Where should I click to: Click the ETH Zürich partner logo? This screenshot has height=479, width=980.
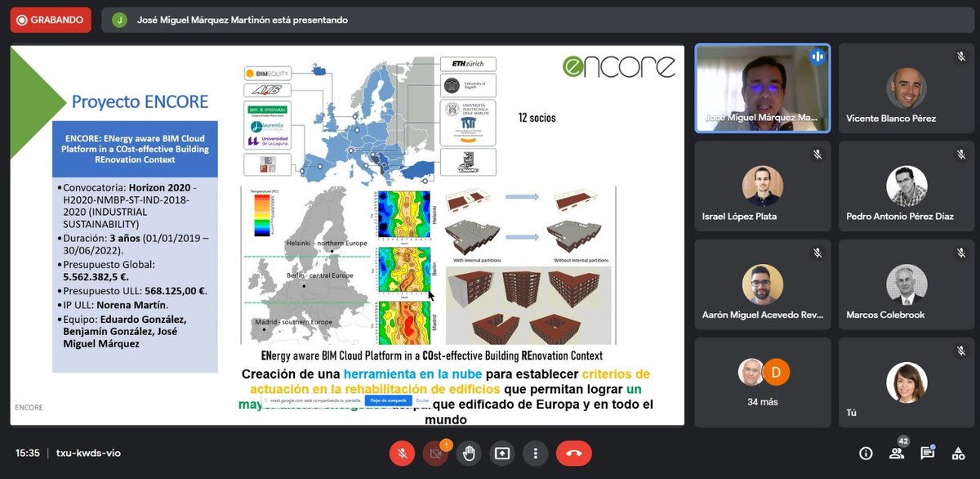468,64
